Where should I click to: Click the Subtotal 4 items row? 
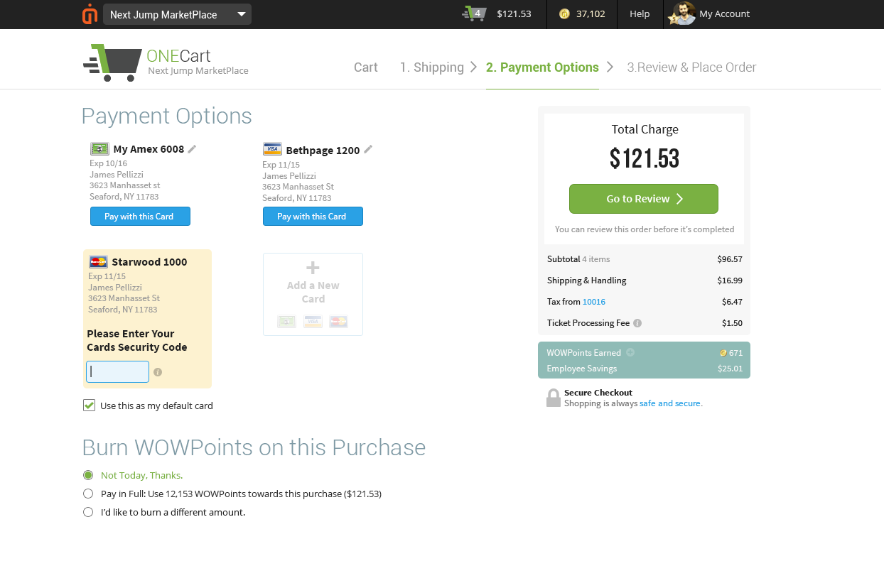[645, 259]
